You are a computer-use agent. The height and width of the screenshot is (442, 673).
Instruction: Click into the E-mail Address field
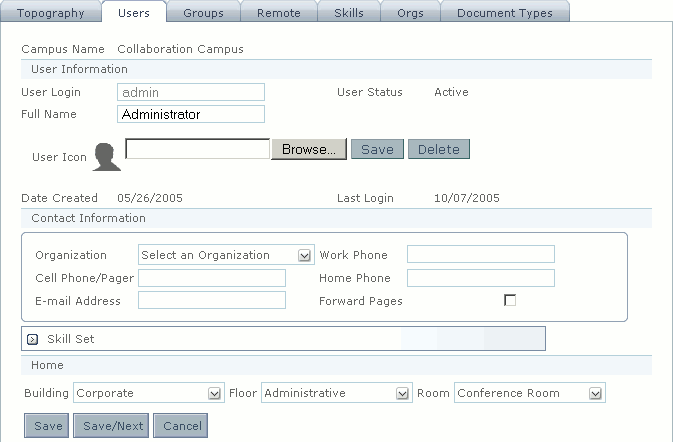(212, 300)
